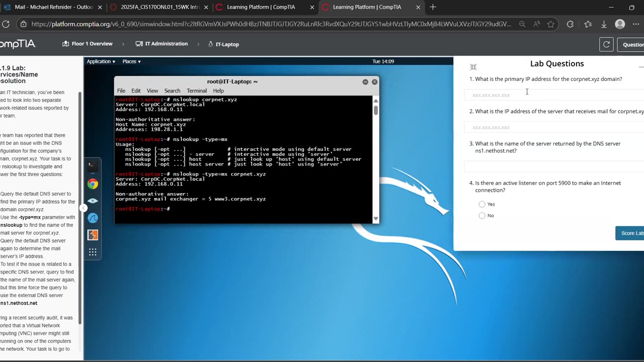
Task: Click '198.28.1.1' address in terminal output
Action: 167,129
